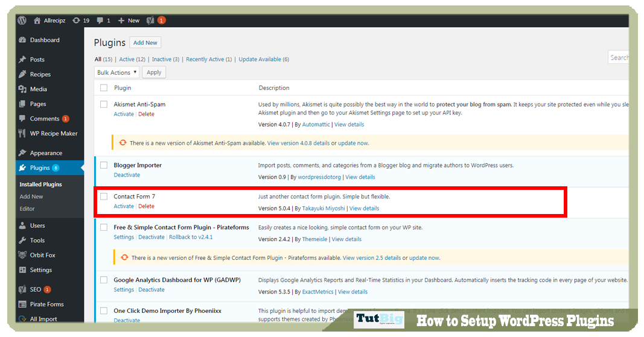The image size is (644, 337).
Task: Filter plugins by Inactive (3)
Action: (165, 59)
